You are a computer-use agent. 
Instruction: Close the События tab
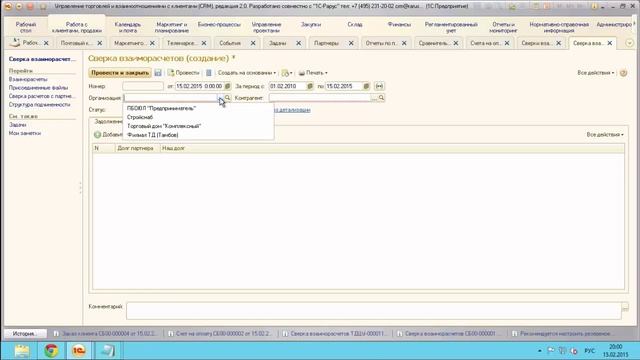pos(253,43)
